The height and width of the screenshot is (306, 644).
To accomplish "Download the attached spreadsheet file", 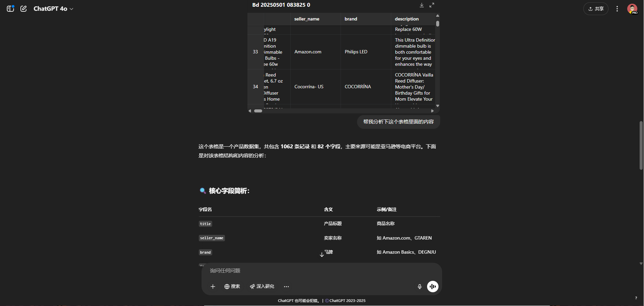I will [422, 5].
